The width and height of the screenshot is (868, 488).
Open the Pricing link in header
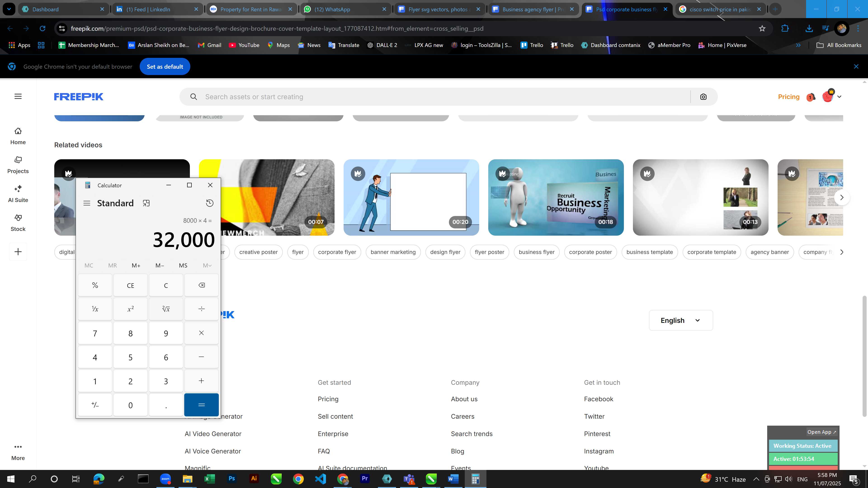tap(788, 97)
